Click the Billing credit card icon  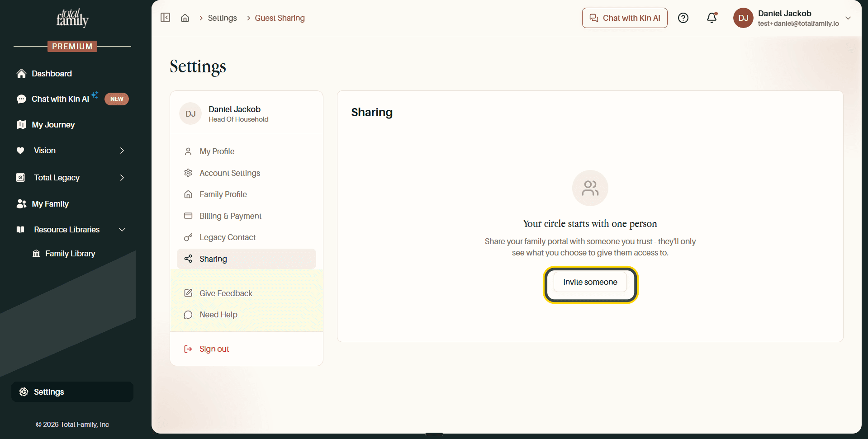[188, 216]
